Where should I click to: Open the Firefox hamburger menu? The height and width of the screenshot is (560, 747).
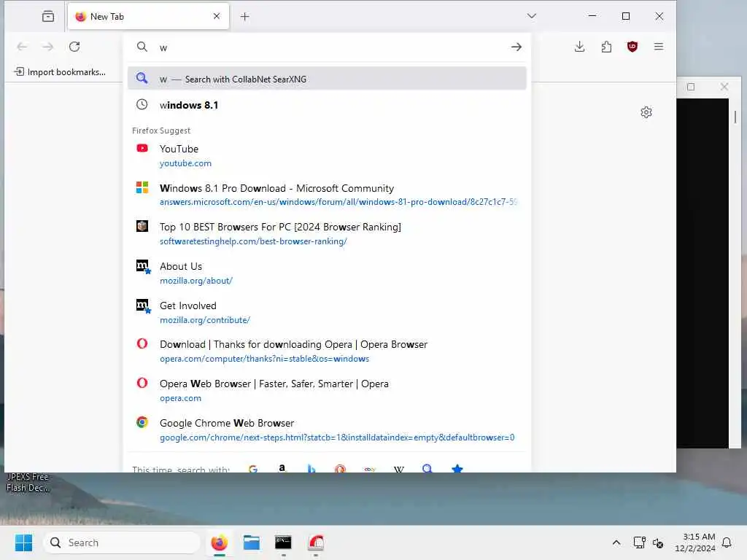click(x=659, y=47)
